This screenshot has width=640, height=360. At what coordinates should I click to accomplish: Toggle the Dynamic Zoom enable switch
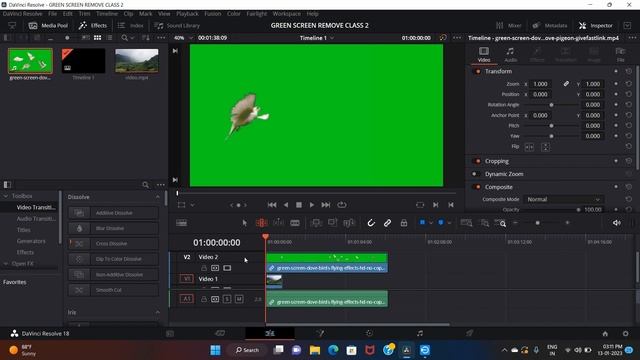476,174
